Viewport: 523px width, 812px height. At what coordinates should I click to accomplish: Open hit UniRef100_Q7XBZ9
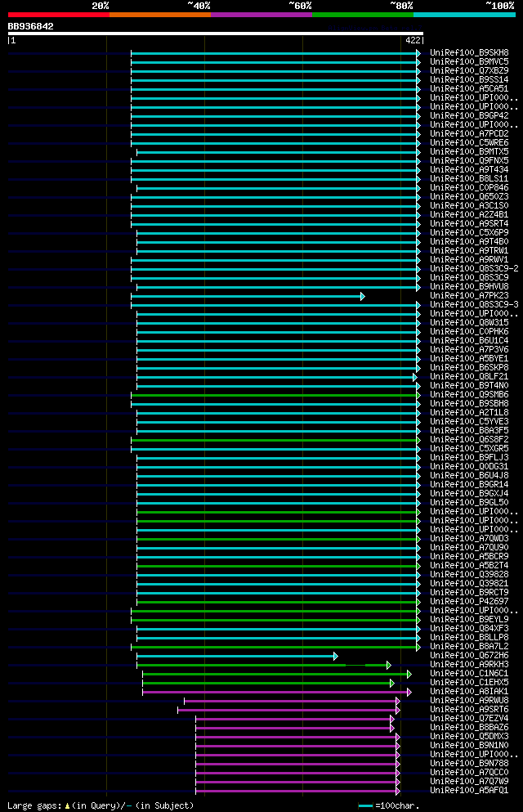[x=469, y=70]
